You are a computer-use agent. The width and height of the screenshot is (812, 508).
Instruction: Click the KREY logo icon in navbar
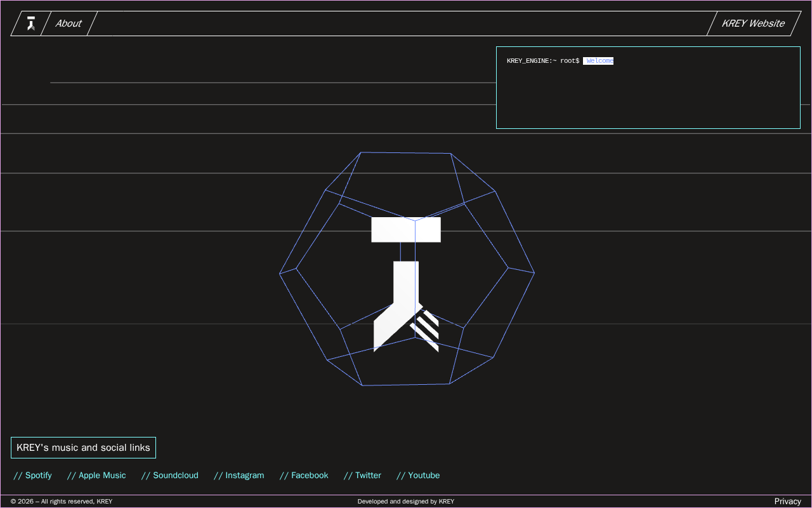tap(30, 23)
